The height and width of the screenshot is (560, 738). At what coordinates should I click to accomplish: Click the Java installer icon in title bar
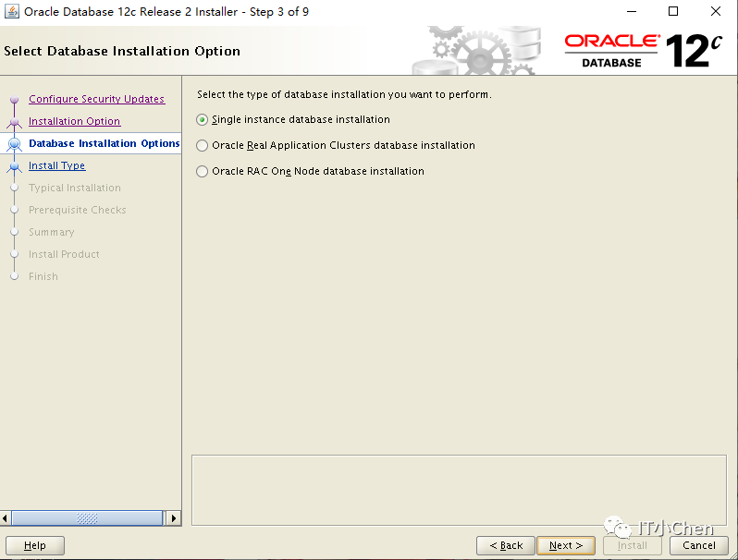click(x=12, y=11)
